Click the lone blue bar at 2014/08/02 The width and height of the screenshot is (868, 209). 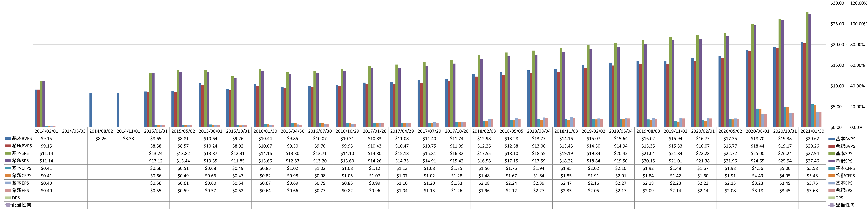[91, 110]
